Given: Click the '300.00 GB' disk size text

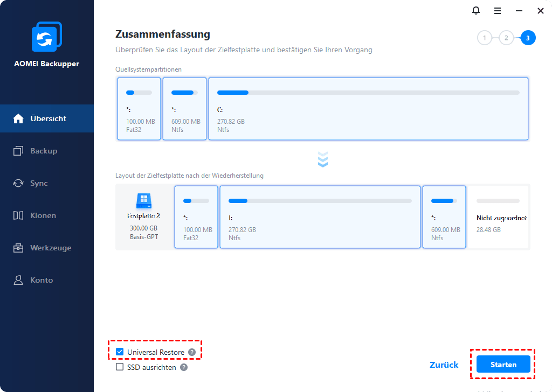Looking at the screenshot, I should tap(143, 228).
